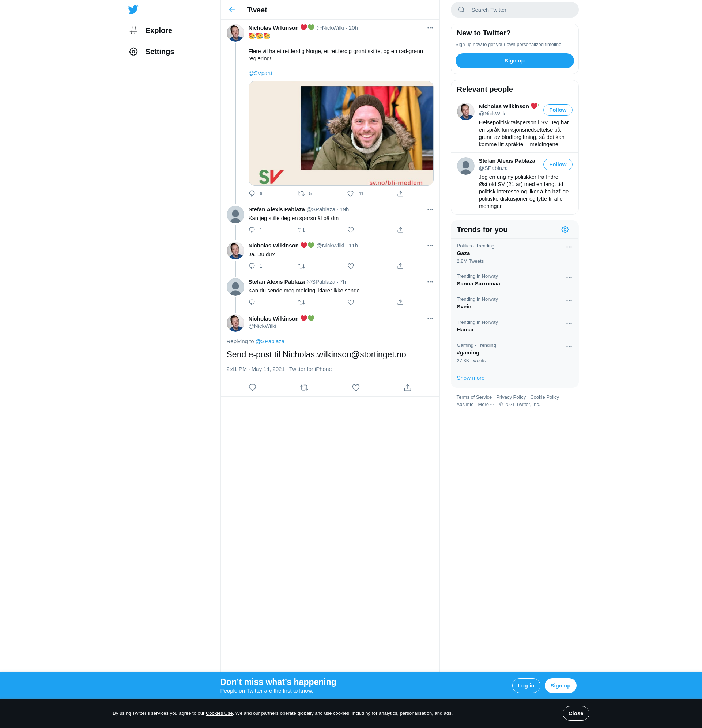Screen dimensions: 702x728
Task: Follow Stefan Alexis Pablaza
Action: tap(558, 164)
